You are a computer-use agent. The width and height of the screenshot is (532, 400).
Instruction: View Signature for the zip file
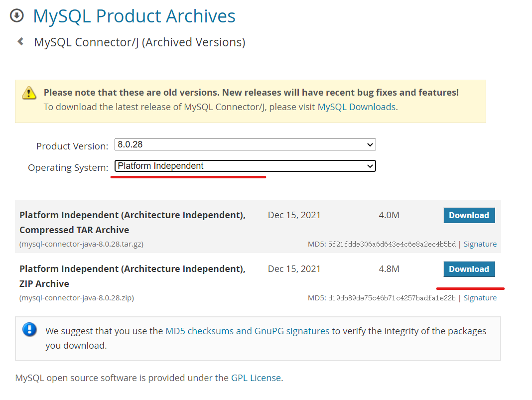coord(480,298)
